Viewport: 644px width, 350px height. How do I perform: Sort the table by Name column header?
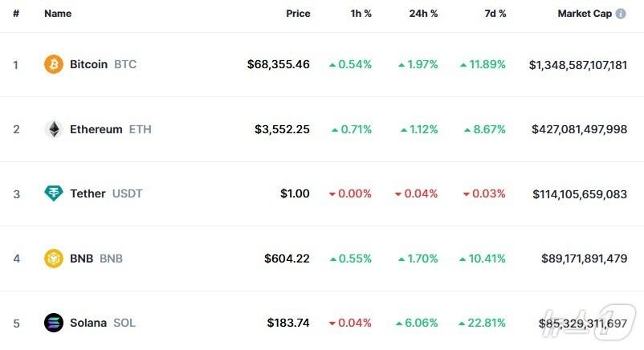coord(58,14)
